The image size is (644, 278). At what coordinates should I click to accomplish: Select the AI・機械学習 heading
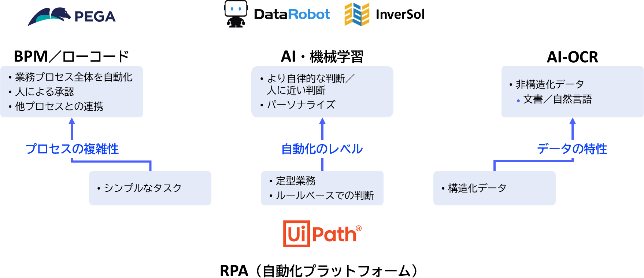pyautogui.click(x=322, y=56)
